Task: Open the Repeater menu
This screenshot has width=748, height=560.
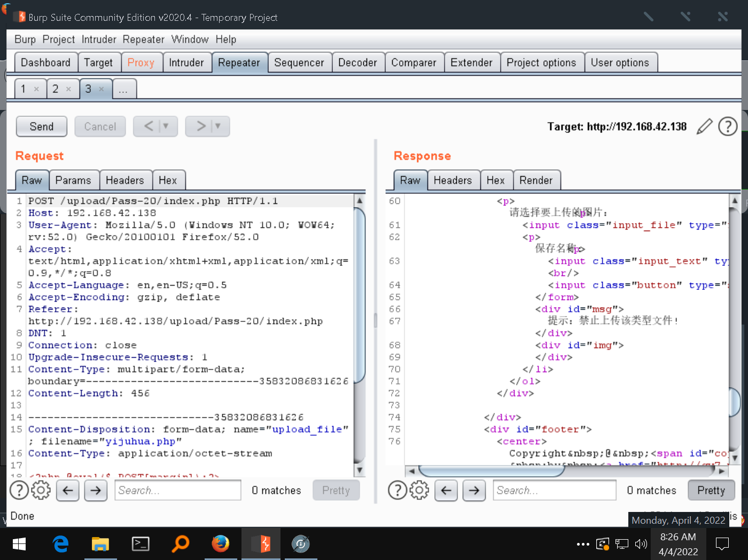Action: point(144,40)
